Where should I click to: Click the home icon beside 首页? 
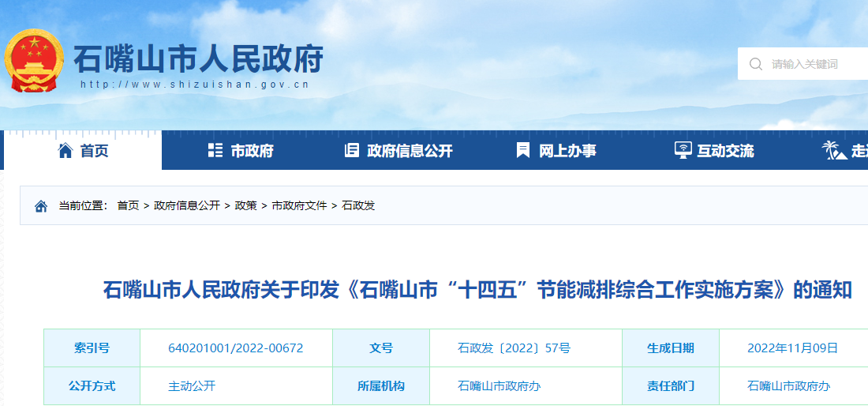coord(65,150)
